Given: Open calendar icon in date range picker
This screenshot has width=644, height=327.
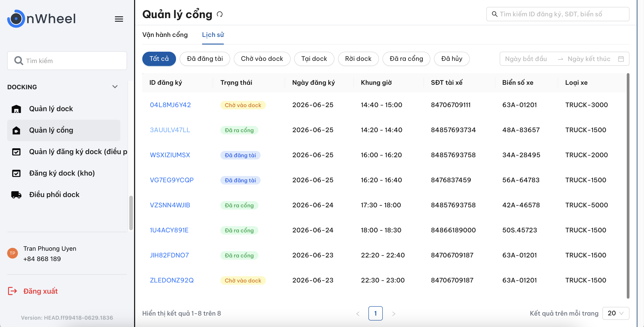Looking at the screenshot, I should (621, 59).
